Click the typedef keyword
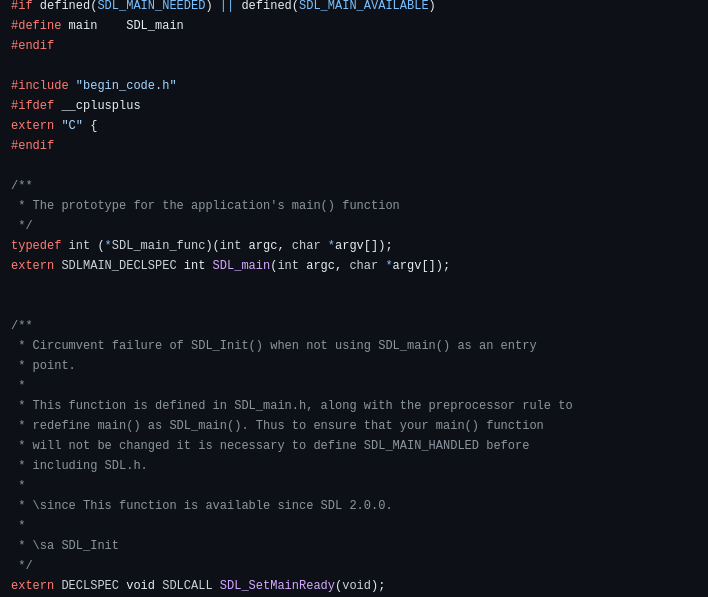This screenshot has width=708, height=597. coord(36,245)
